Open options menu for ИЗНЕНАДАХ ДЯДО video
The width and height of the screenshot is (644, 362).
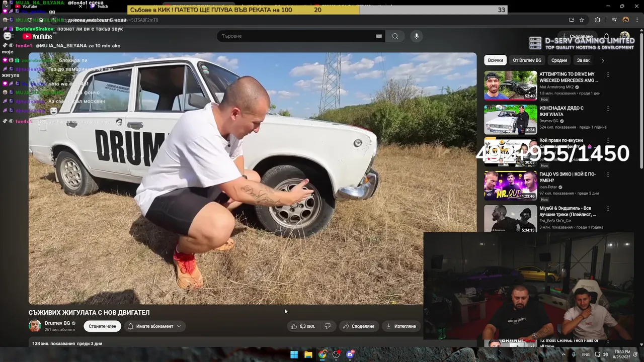[608, 109]
